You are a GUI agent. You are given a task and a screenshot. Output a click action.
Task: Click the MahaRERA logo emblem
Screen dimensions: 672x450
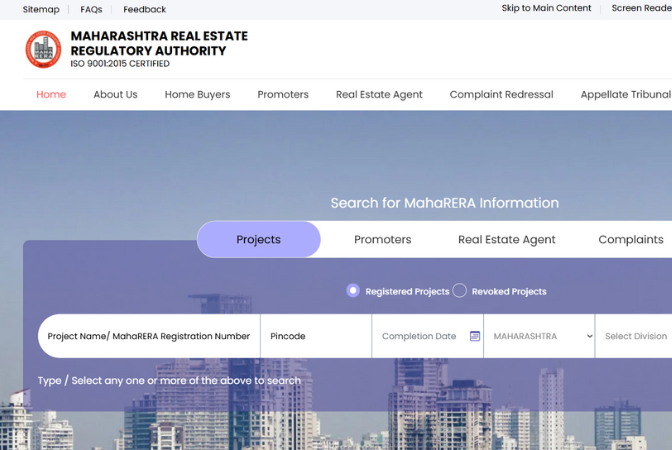[43, 49]
